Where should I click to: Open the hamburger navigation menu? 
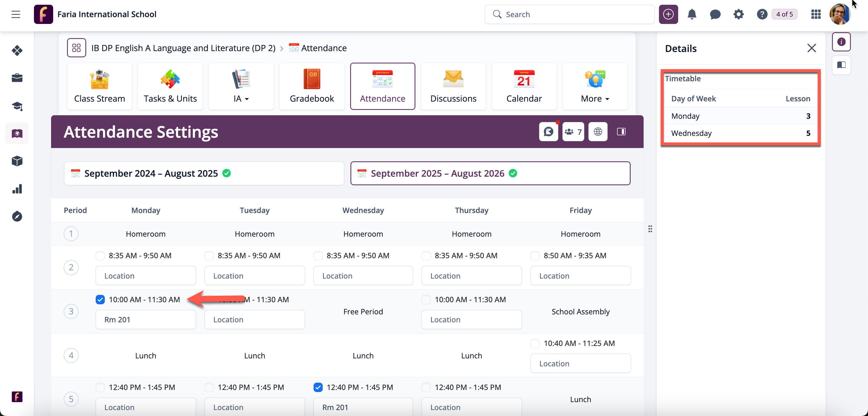tap(16, 14)
